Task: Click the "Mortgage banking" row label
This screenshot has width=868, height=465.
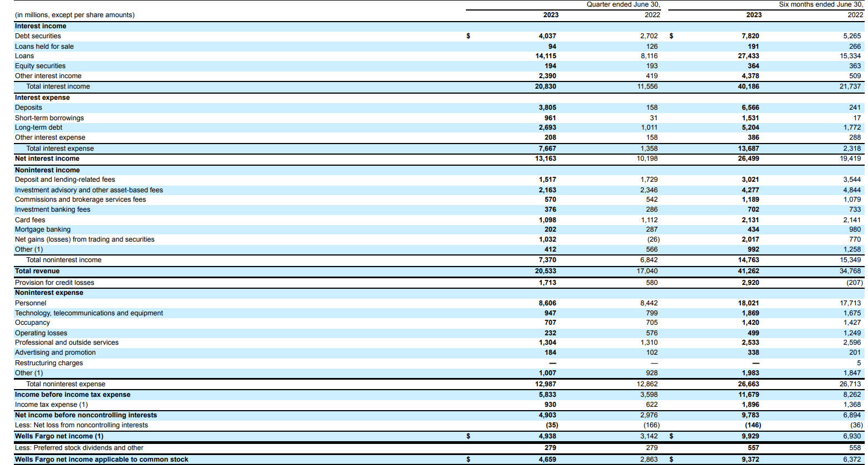Action: click(x=42, y=229)
